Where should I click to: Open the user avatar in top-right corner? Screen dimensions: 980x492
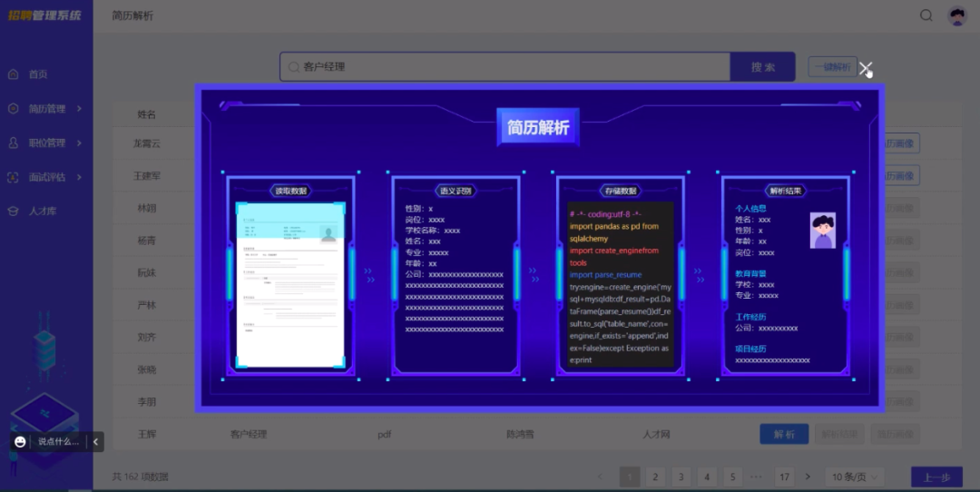click(x=957, y=15)
